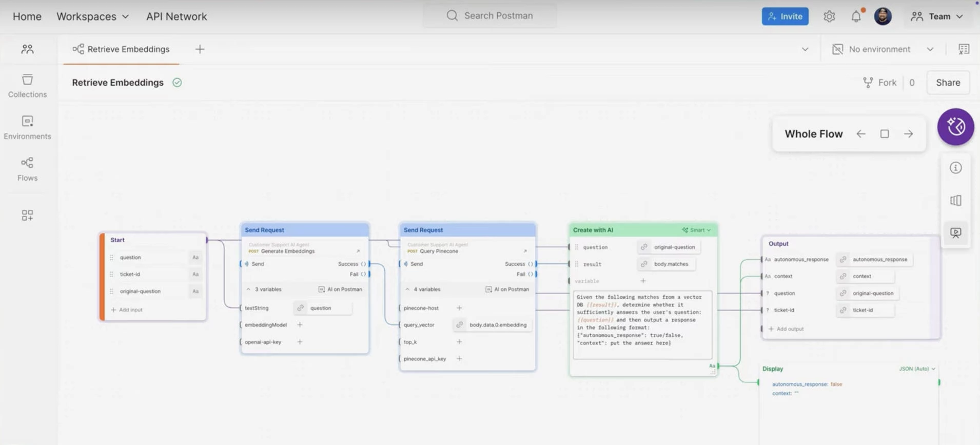
Task: Go to Home
Action: click(x=27, y=16)
